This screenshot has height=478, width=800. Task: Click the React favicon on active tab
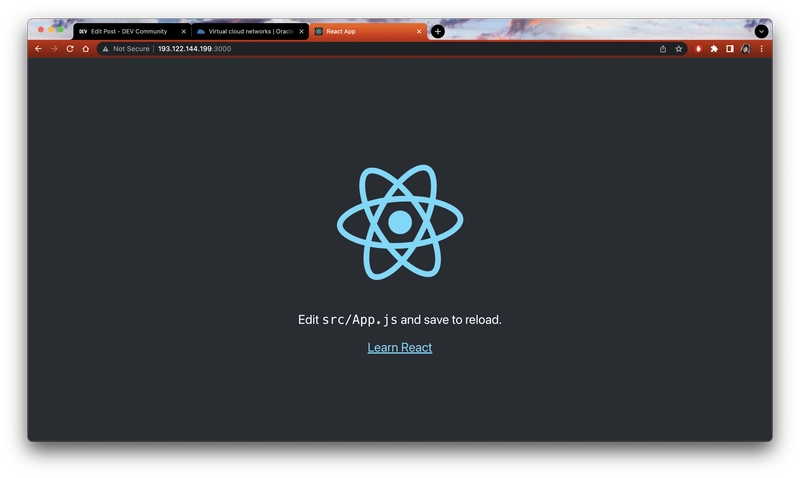click(319, 32)
